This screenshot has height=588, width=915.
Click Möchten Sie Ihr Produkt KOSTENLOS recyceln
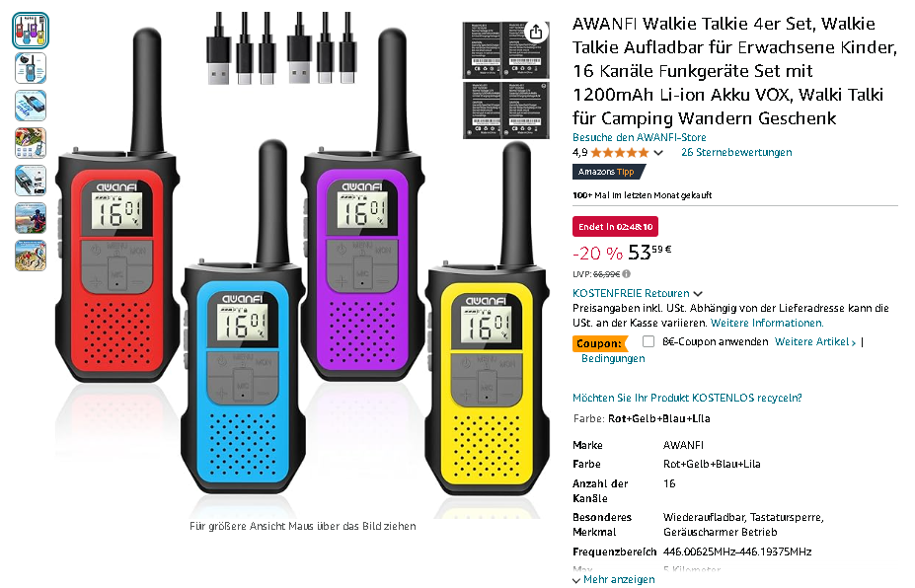687,398
